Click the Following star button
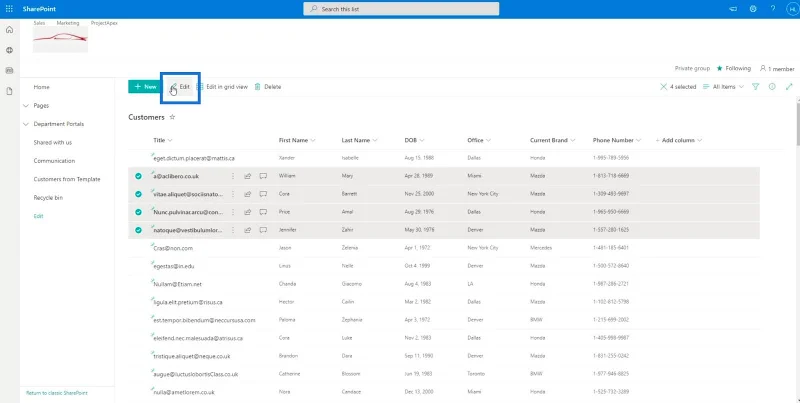Viewport: 800px width, 403px height. tap(734, 68)
